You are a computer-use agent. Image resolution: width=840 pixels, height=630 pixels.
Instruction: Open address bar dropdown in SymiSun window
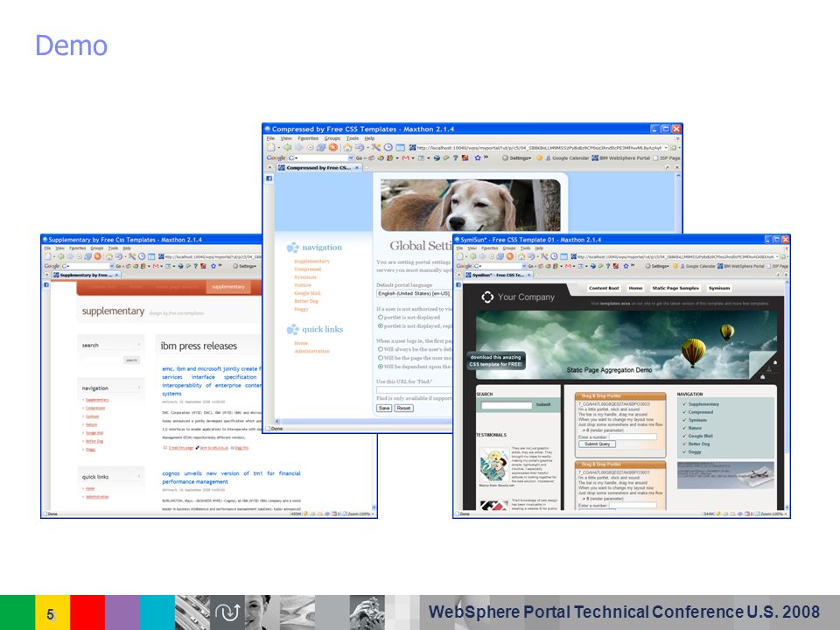[777, 256]
